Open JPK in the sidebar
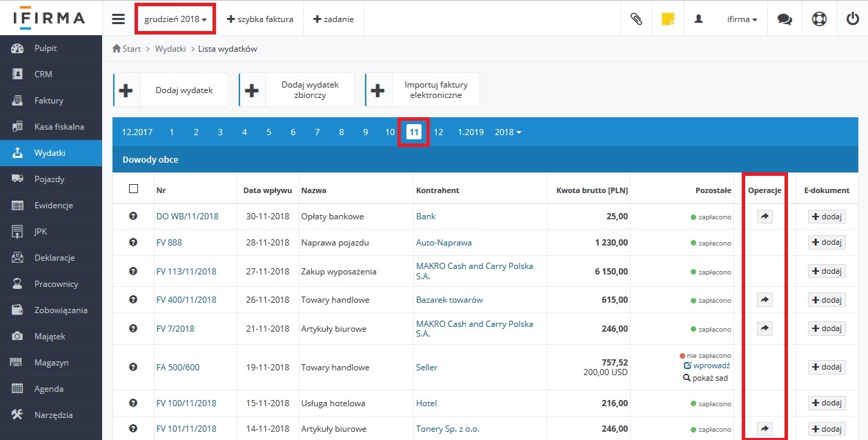The width and height of the screenshot is (868, 440). pyautogui.click(x=51, y=232)
